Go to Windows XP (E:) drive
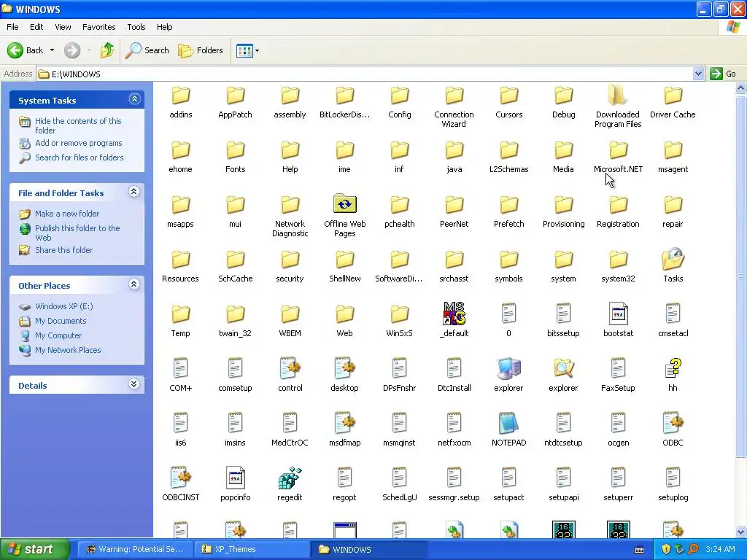The image size is (747, 560). 64,306
